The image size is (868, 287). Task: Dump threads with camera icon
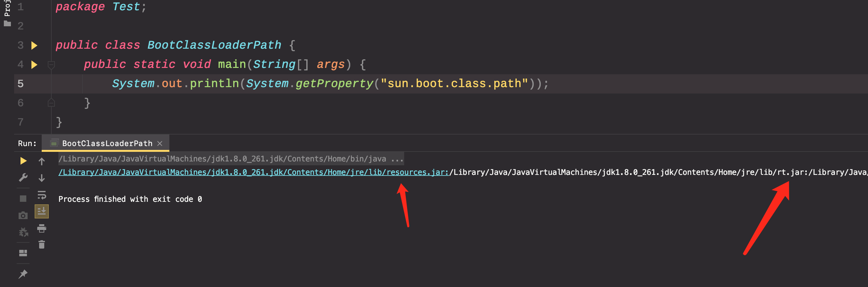23,215
